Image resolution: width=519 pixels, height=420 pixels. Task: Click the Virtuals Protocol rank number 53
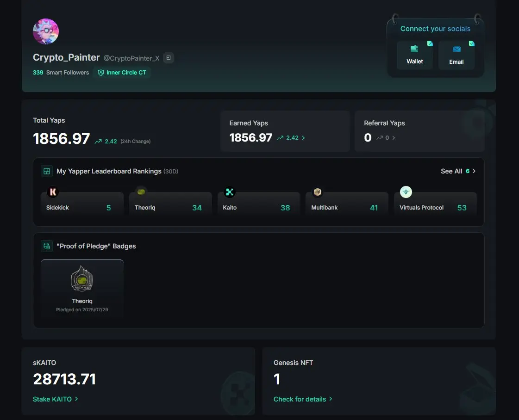(462, 208)
